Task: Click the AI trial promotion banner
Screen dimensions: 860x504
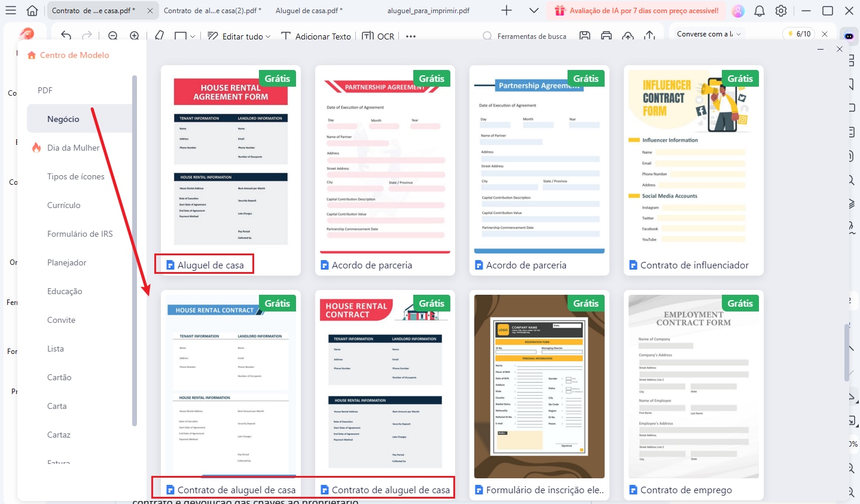Action: click(x=637, y=11)
